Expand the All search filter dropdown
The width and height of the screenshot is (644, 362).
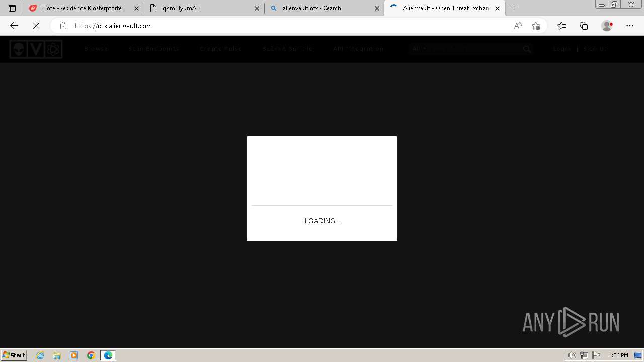click(419, 49)
